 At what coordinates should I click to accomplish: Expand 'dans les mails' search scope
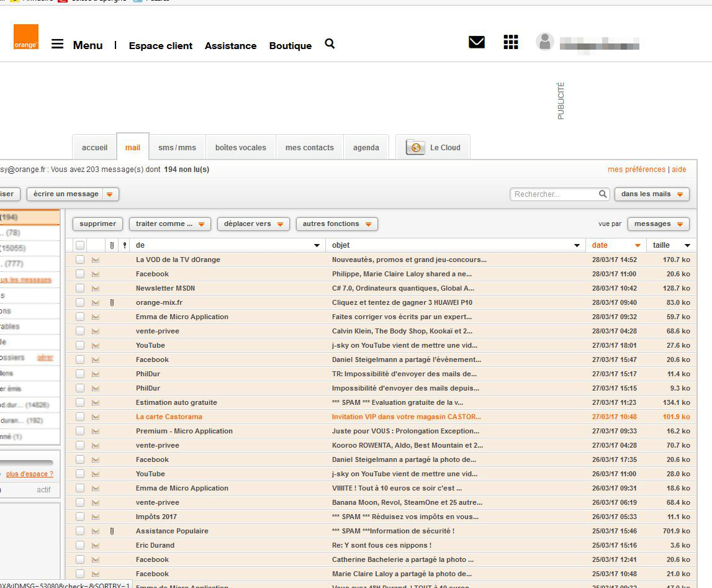652,194
